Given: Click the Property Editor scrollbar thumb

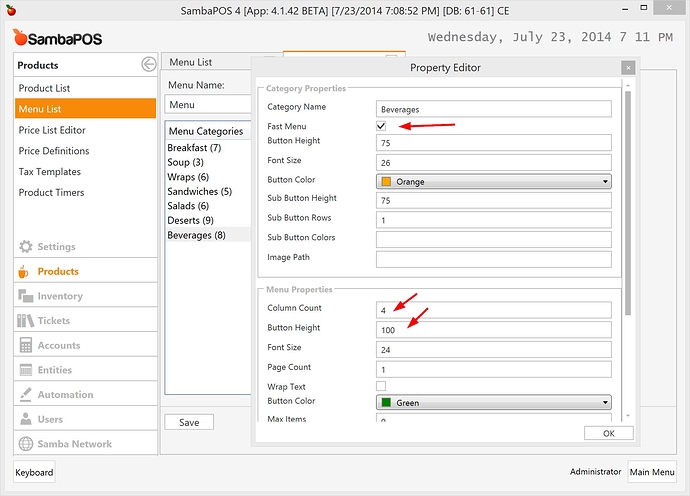Looking at the screenshot, I should coord(628,203).
